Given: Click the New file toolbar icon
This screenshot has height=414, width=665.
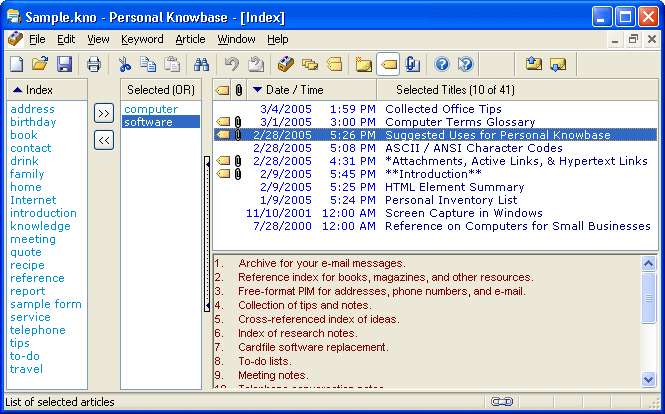Looking at the screenshot, I should [x=17, y=64].
